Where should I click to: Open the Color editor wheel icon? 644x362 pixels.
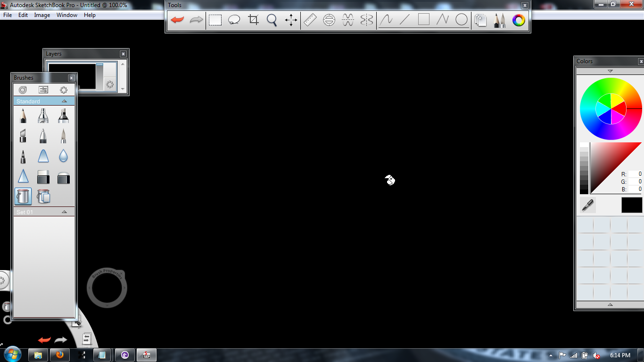point(519,20)
